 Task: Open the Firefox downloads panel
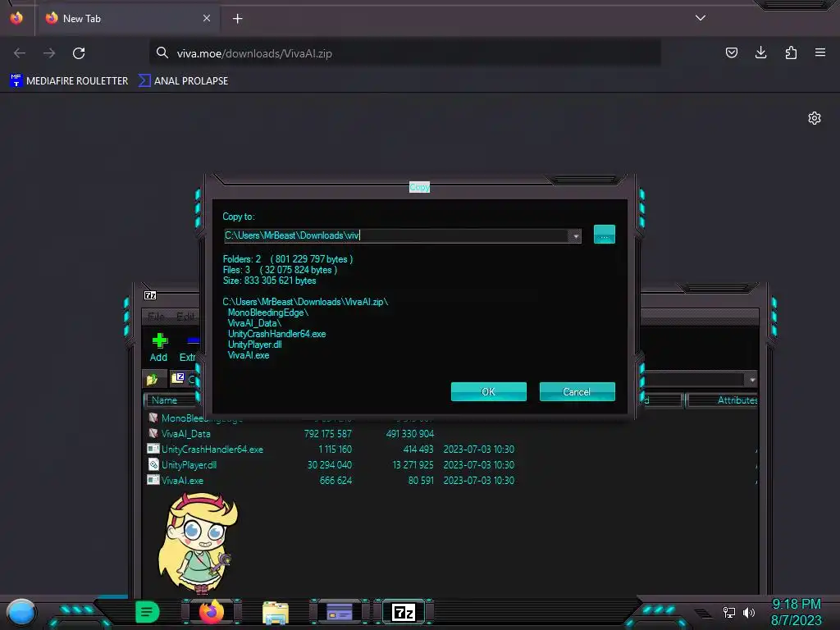coord(760,52)
